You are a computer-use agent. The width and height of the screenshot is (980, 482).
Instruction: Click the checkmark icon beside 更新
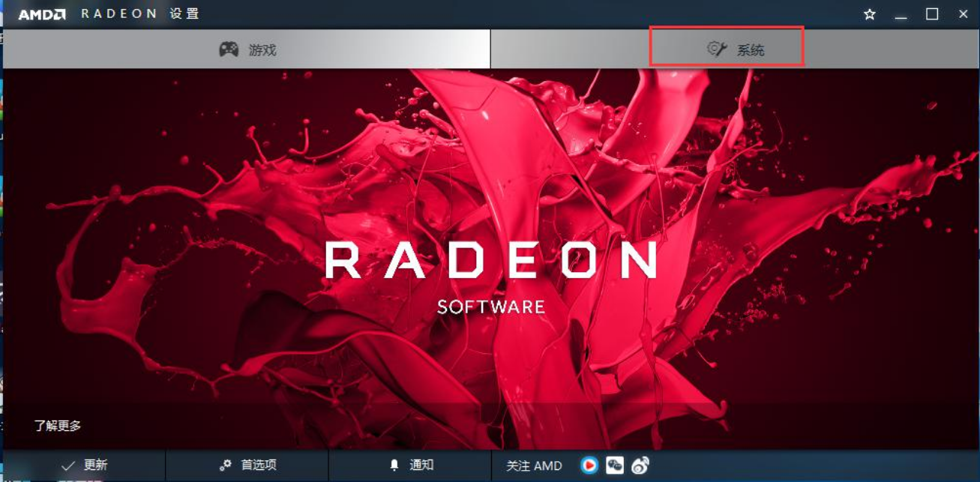68,466
